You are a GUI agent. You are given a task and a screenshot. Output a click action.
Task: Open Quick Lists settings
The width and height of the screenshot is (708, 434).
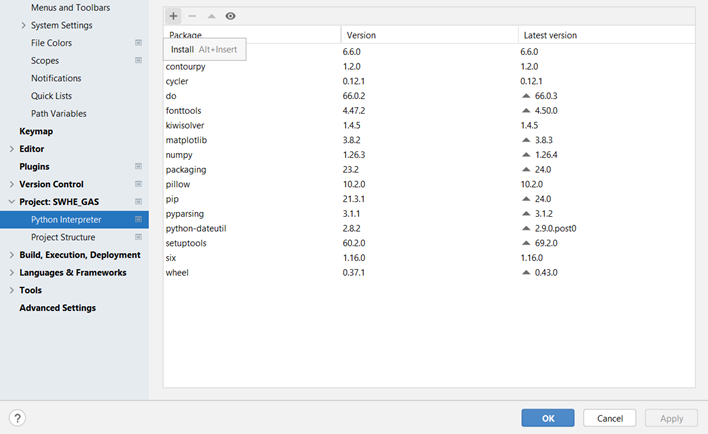[x=51, y=96]
